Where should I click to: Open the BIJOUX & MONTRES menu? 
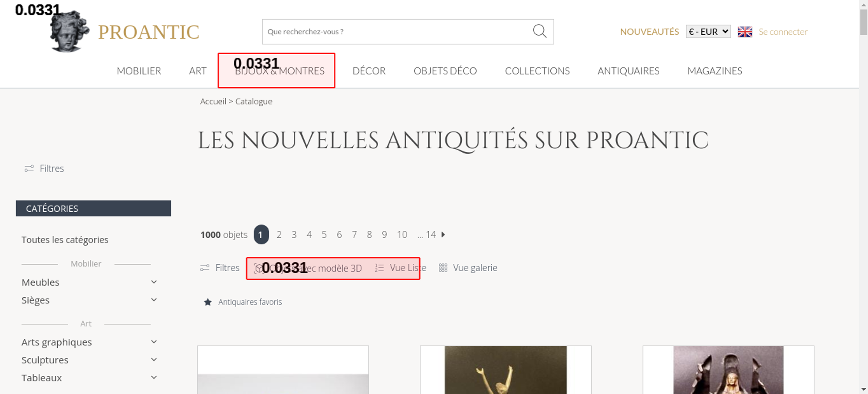[x=279, y=71]
